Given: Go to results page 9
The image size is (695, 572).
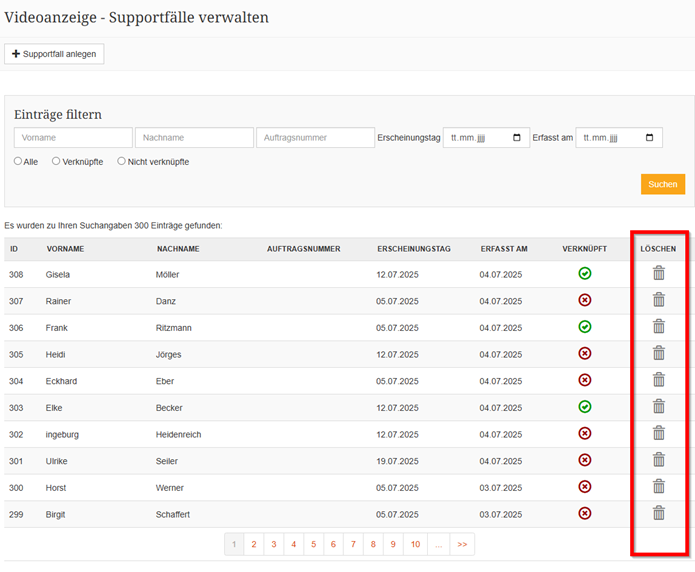Looking at the screenshot, I should point(393,544).
